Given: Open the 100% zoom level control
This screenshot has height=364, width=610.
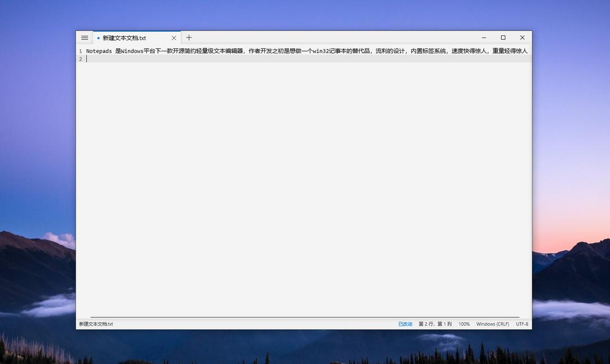Looking at the screenshot, I should click(x=463, y=324).
